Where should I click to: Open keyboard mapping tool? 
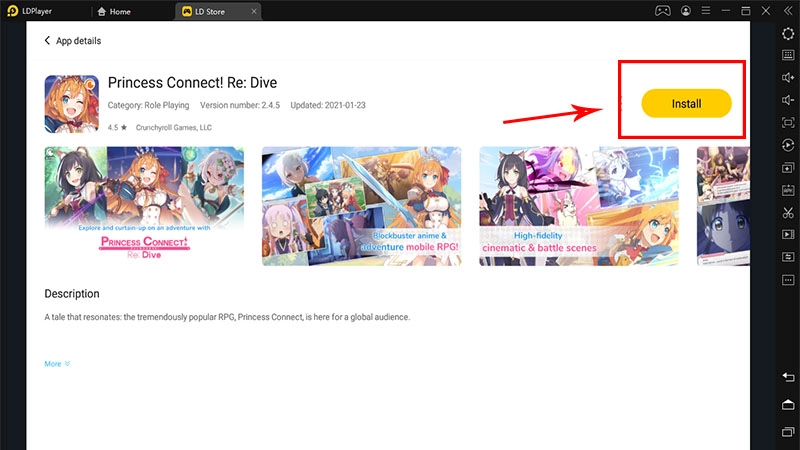point(788,55)
